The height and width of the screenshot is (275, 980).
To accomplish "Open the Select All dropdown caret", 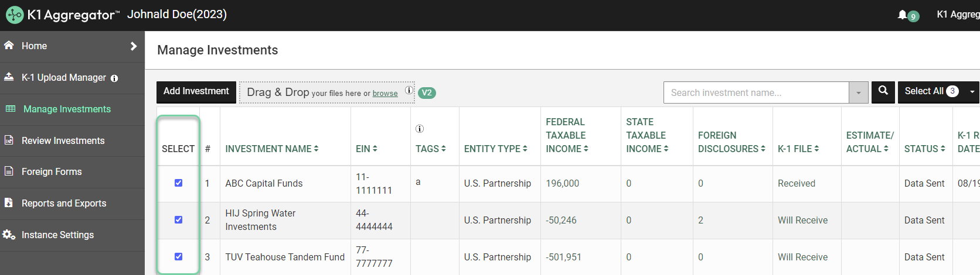I will (x=972, y=92).
